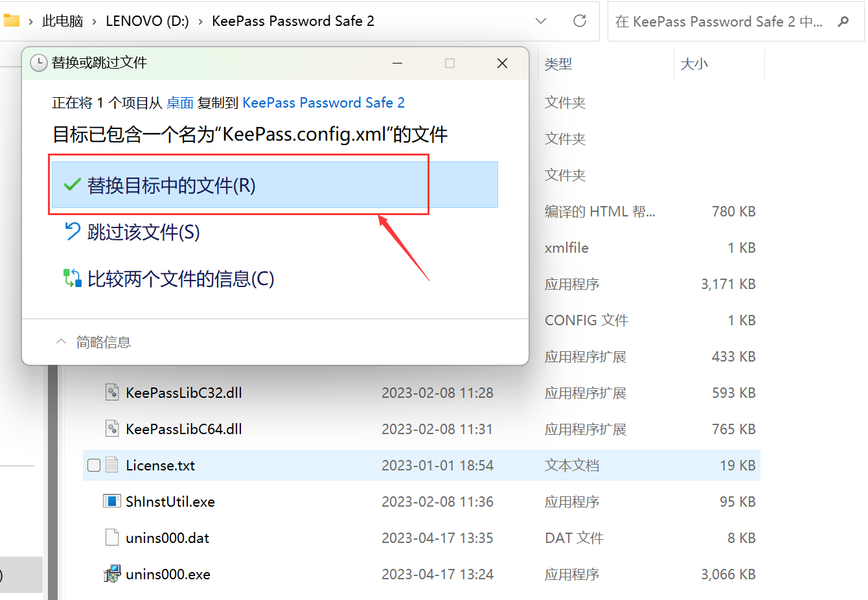Image resolution: width=868 pixels, height=600 pixels.
Task: Click 此电脑 in the address breadcrumb
Action: (x=63, y=21)
